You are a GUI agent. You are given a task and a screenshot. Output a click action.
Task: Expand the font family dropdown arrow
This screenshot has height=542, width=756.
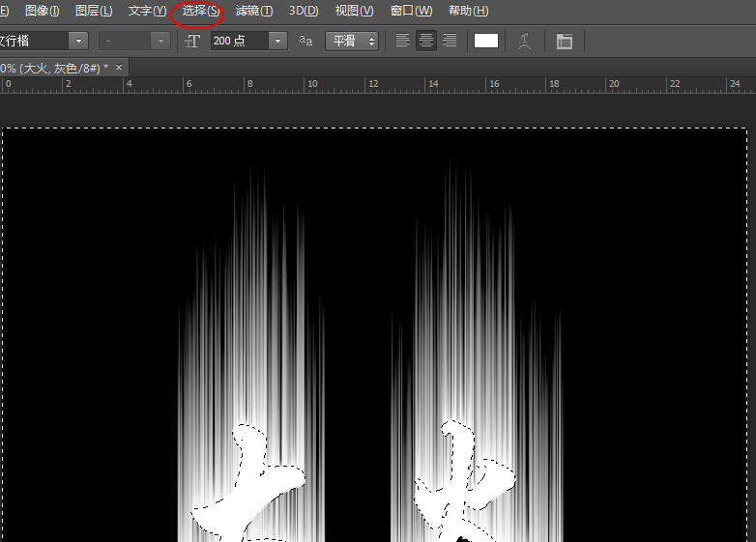pyautogui.click(x=78, y=41)
